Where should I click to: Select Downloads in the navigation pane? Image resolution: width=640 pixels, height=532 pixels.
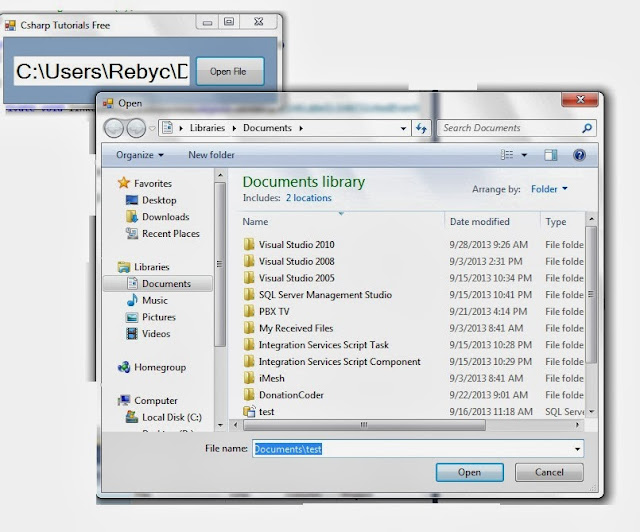pos(158,217)
